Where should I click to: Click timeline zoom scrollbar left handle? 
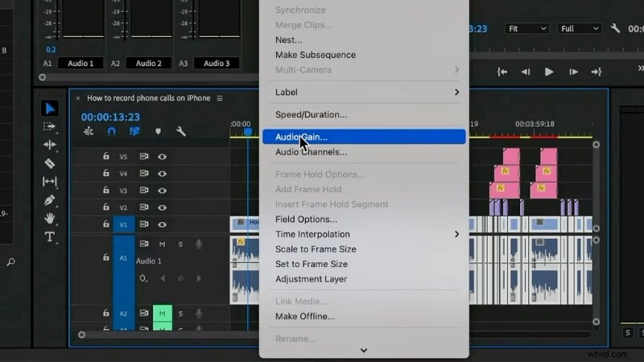coord(82,335)
